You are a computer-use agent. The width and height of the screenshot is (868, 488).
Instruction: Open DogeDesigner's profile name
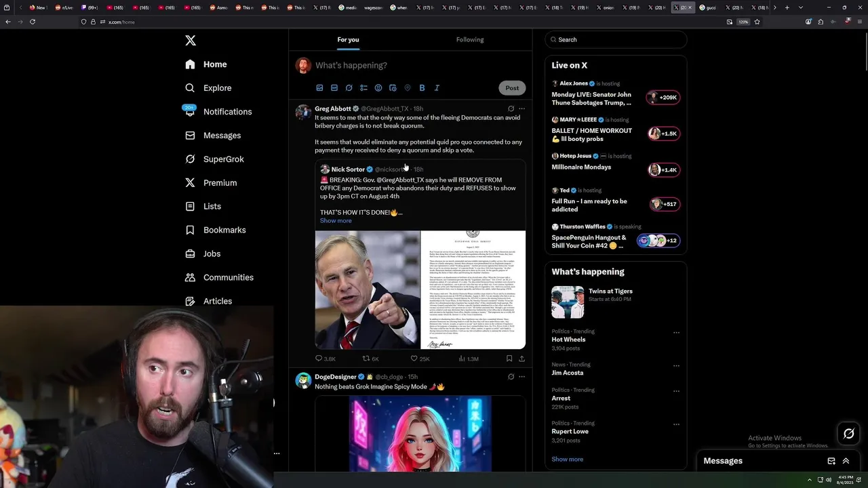click(x=335, y=377)
